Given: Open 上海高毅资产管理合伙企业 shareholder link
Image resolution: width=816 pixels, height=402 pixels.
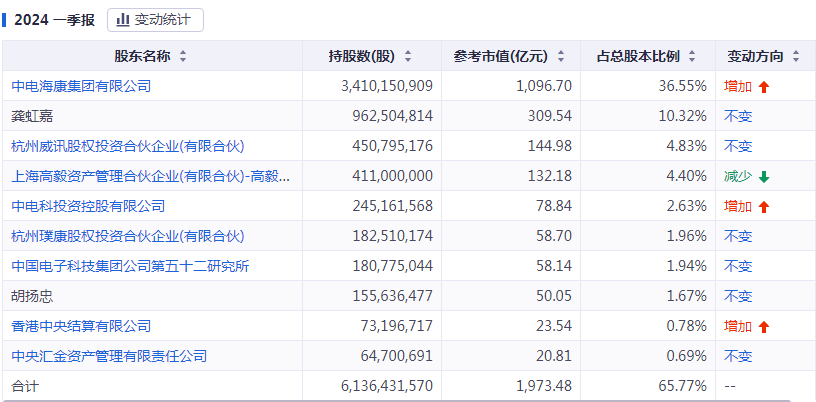Looking at the screenshot, I should (150, 176).
